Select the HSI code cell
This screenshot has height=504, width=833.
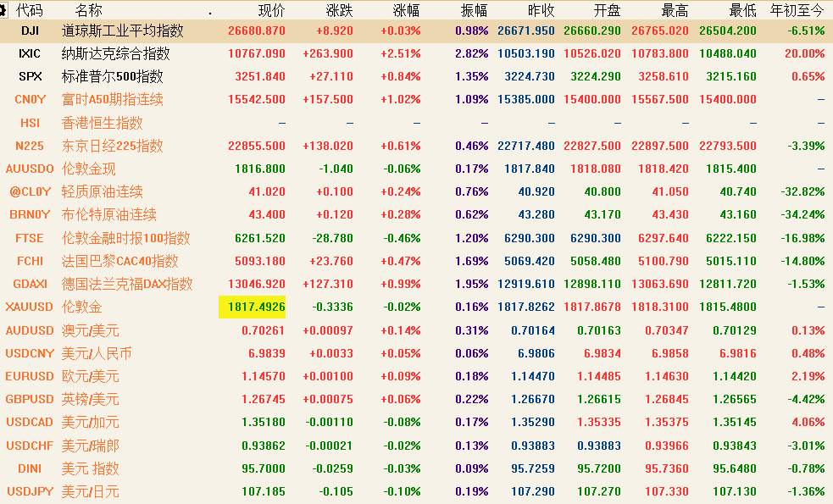(30, 123)
